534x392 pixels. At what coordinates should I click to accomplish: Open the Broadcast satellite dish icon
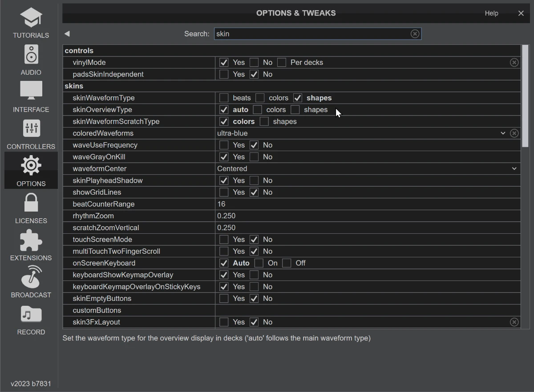pyautogui.click(x=31, y=278)
